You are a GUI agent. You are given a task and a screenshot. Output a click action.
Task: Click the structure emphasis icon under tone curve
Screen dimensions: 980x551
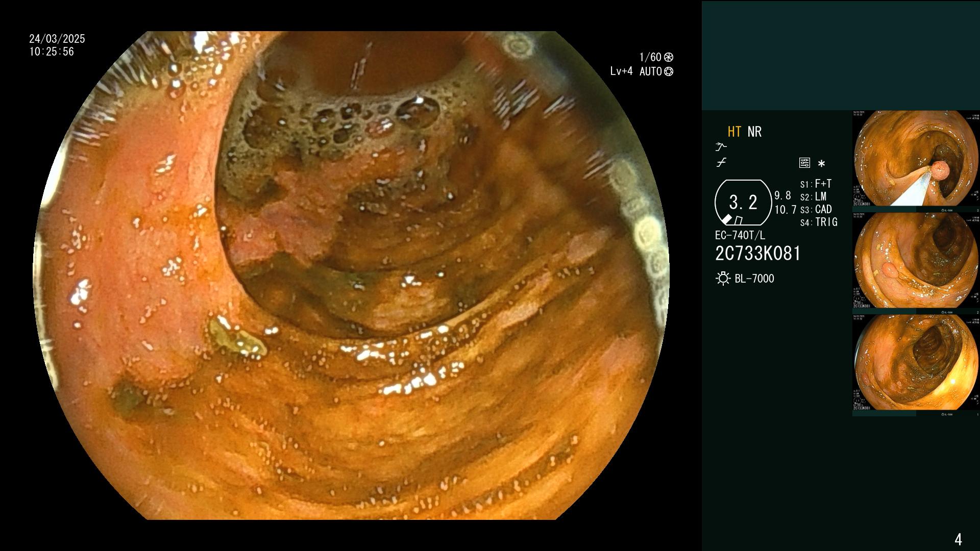[721, 163]
